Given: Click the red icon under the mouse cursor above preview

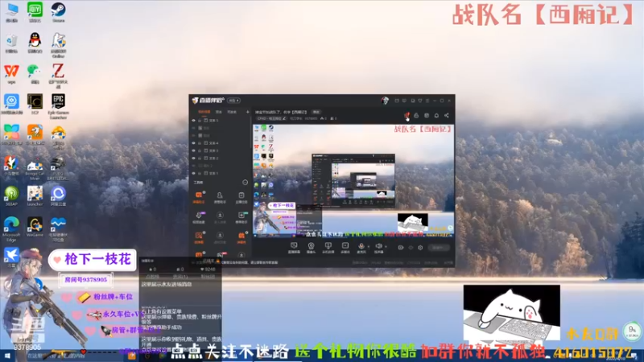Looking at the screenshot, I should [407, 115].
